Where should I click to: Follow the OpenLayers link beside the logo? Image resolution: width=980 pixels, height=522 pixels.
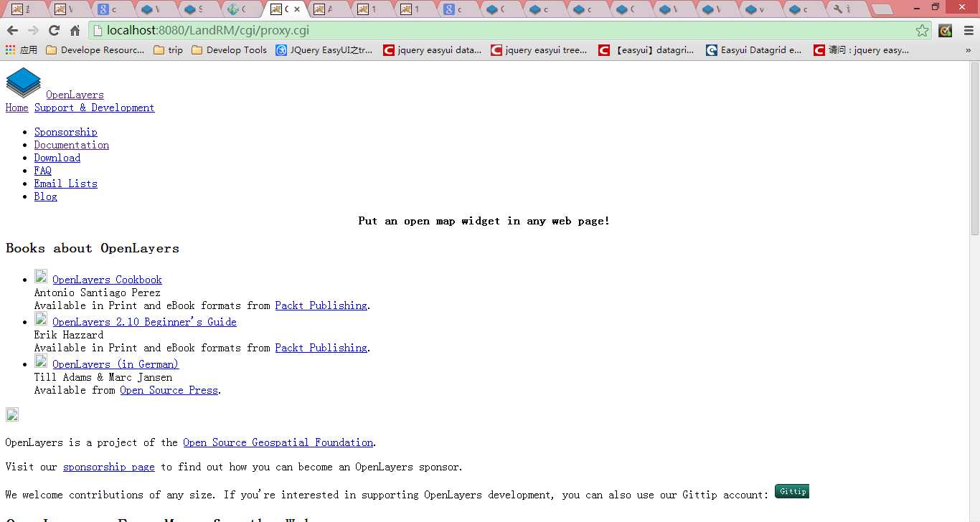point(75,95)
